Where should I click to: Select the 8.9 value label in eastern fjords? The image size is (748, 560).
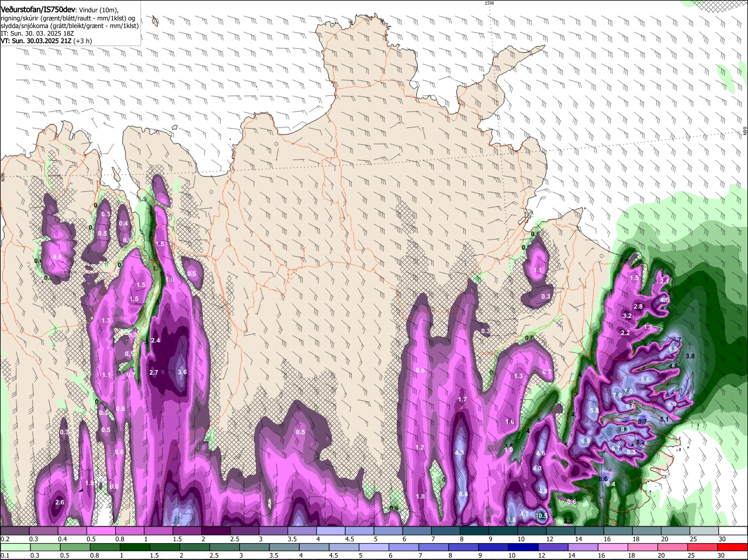point(625,429)
